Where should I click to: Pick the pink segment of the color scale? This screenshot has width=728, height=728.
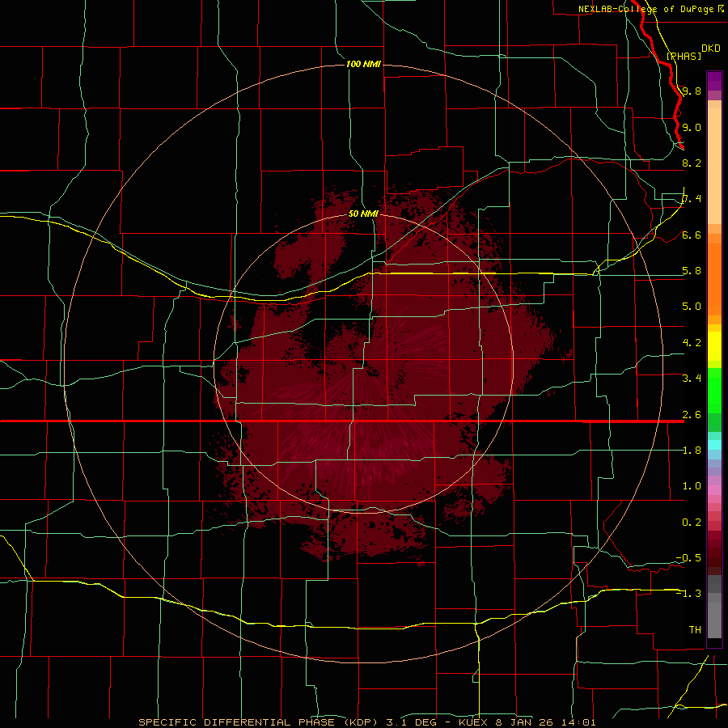tap(714, 490)
